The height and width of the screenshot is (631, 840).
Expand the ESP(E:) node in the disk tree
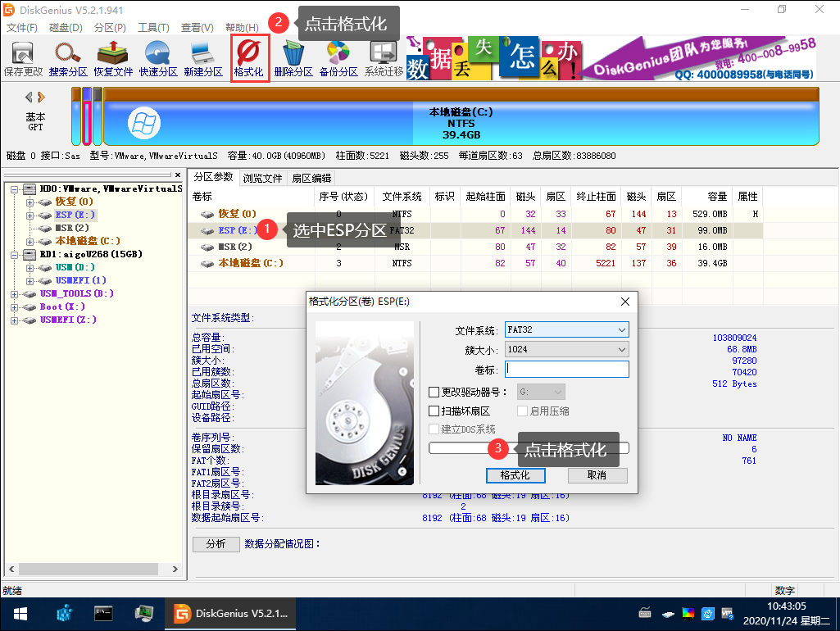[x=30, y=216]
